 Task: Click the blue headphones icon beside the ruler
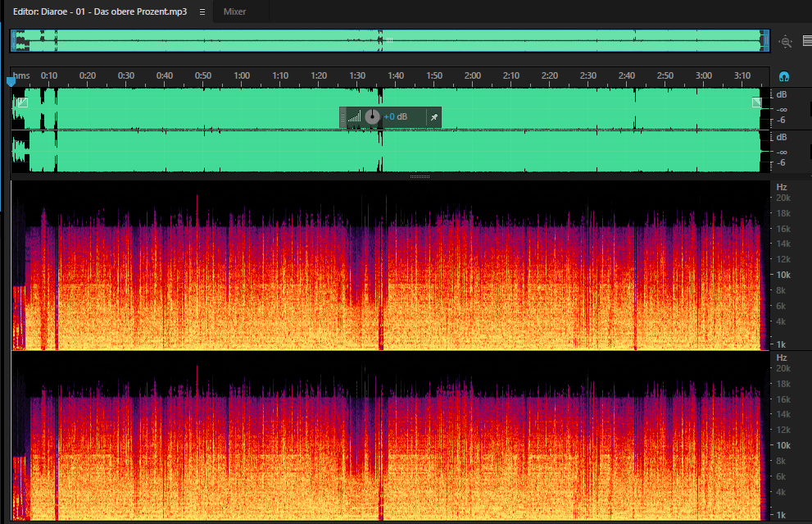[x=784, y=77]
